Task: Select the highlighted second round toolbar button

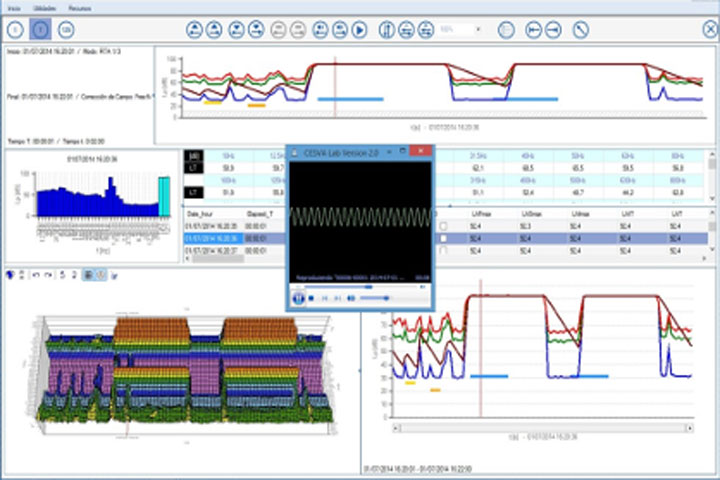Action: coord(40,30)
